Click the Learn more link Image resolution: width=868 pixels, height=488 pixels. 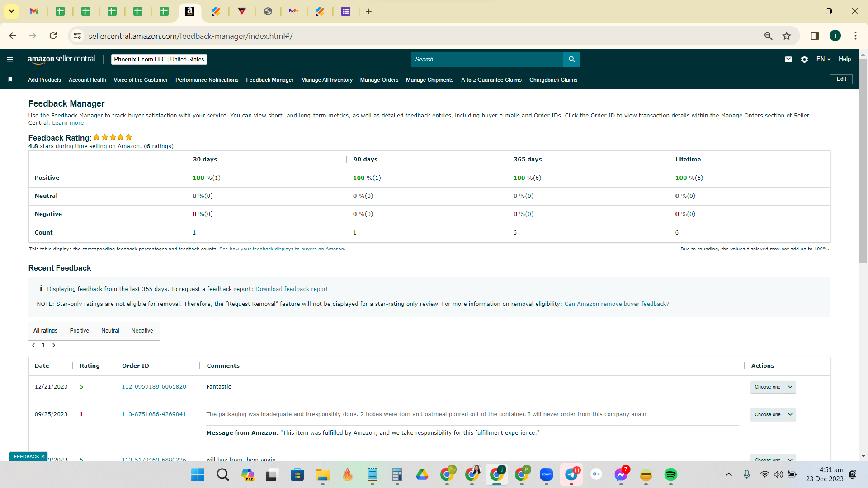(x=68, y=123)
